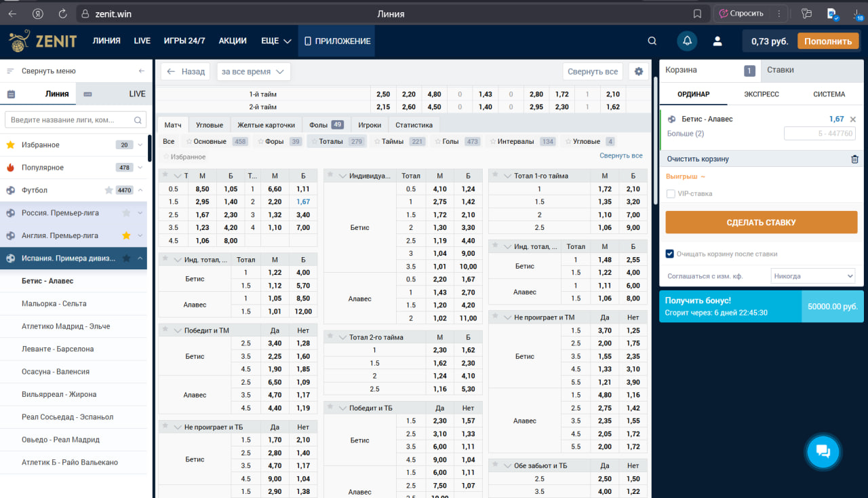Screen dimensions: 868x498
Task: Toggle the star for Испания. Примера дивизион
Action: coord(125,258)
